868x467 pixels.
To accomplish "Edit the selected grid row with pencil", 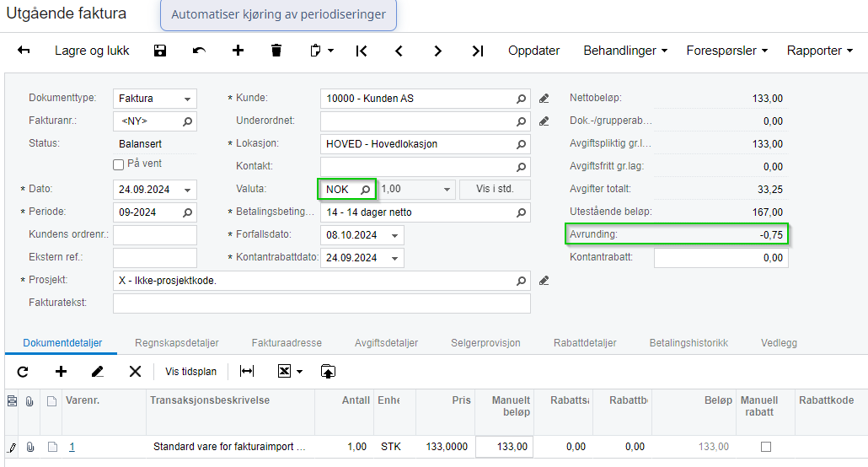I will click(x=98, y=371).
